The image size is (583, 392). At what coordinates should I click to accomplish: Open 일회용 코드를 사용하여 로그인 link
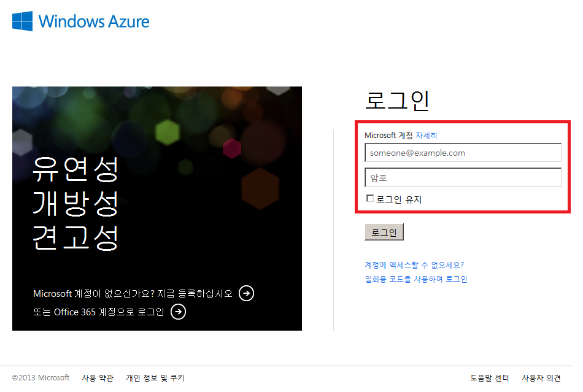click(x=416, y=279)
